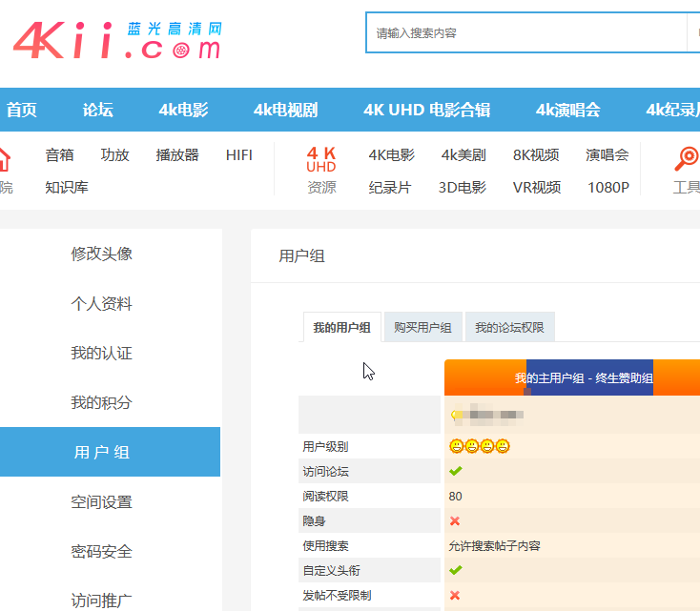Click the 发帖不受限制 row label
Screen dimensions: 700x611
pos(337,596)
